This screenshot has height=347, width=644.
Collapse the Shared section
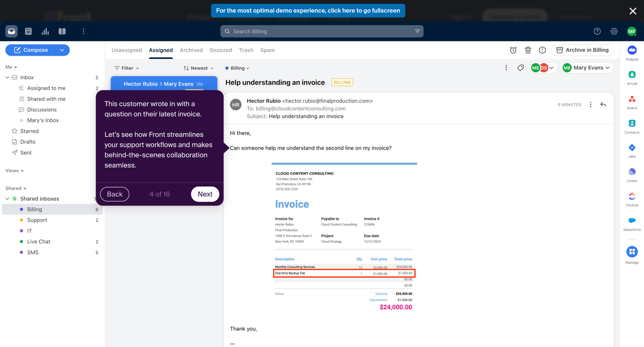click(x=16, y=188)
